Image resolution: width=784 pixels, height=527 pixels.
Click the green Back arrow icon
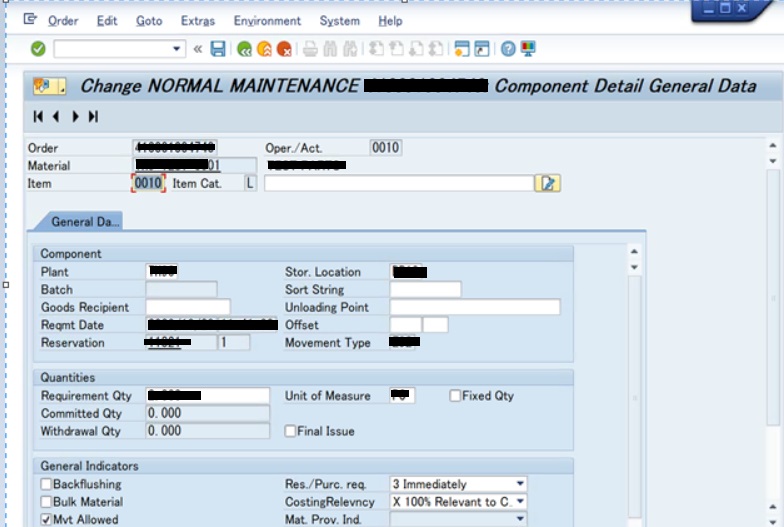coord(244,48)
